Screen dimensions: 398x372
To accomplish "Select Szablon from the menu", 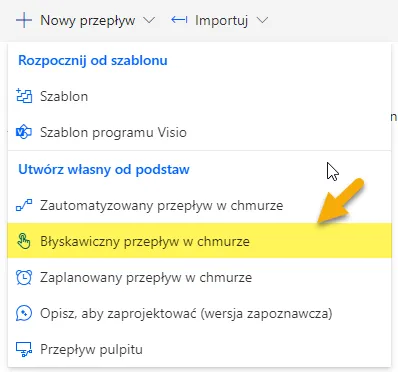I will (x=199, y=96).
